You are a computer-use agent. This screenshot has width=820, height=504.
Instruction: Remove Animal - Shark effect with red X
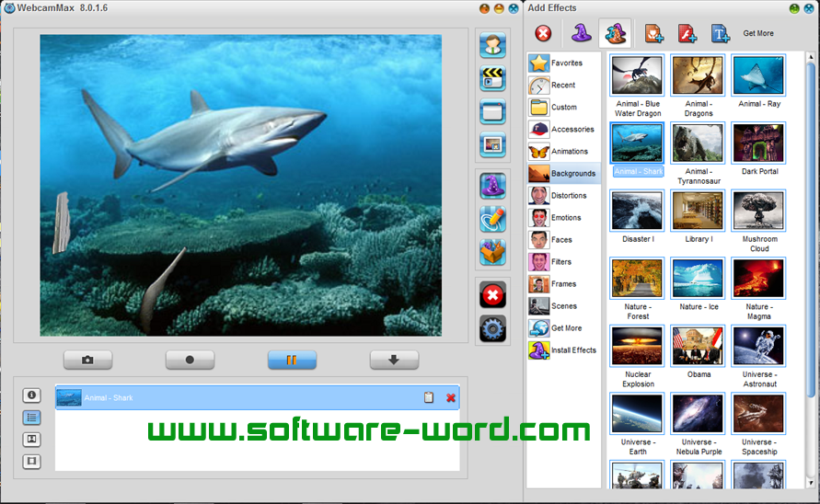(450, 398)
